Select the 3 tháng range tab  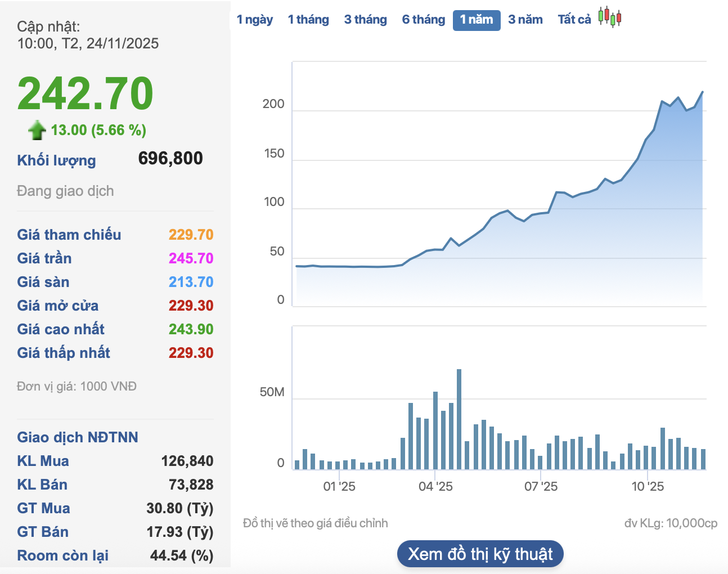pyautogui.click(x=365, y=20)
